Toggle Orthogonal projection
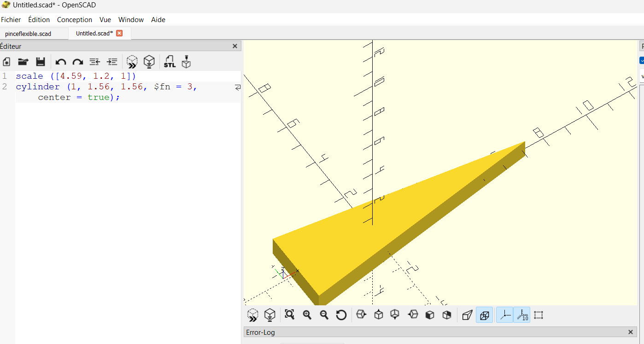The width and height of the screenshot is (644, 344). [484, 315]
